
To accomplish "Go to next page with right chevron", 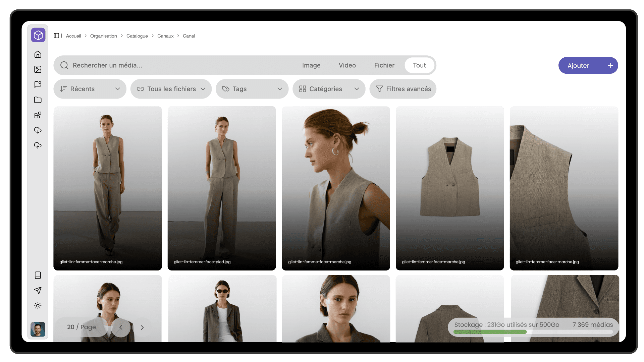I will click(x=142, y=327).
